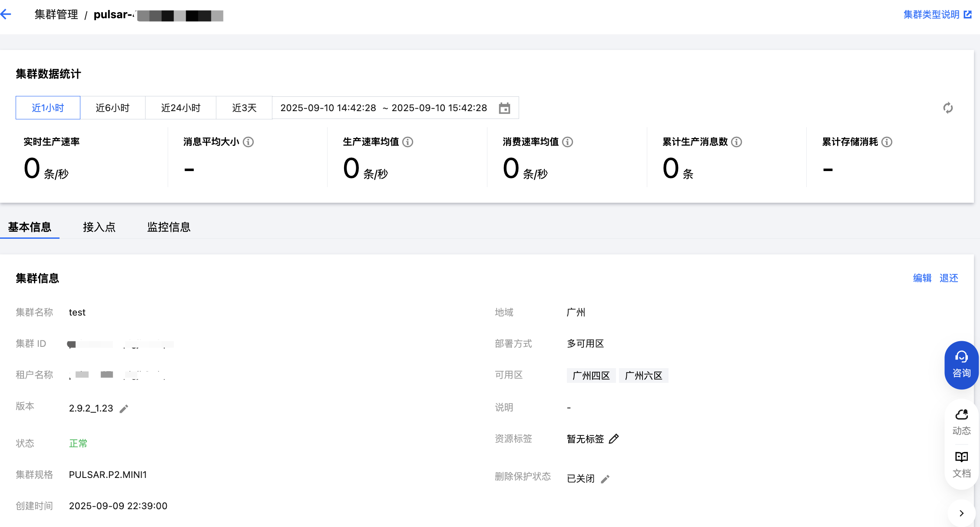Screen dimensions: 980x527
Task: Open the 文档 docs icon
Action: coord(961,464)
